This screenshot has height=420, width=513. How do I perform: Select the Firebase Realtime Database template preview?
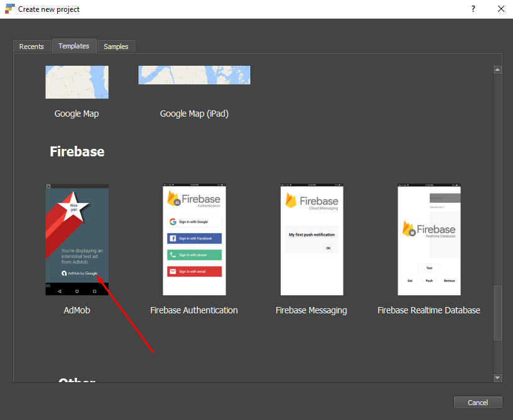tap(429, 239)
